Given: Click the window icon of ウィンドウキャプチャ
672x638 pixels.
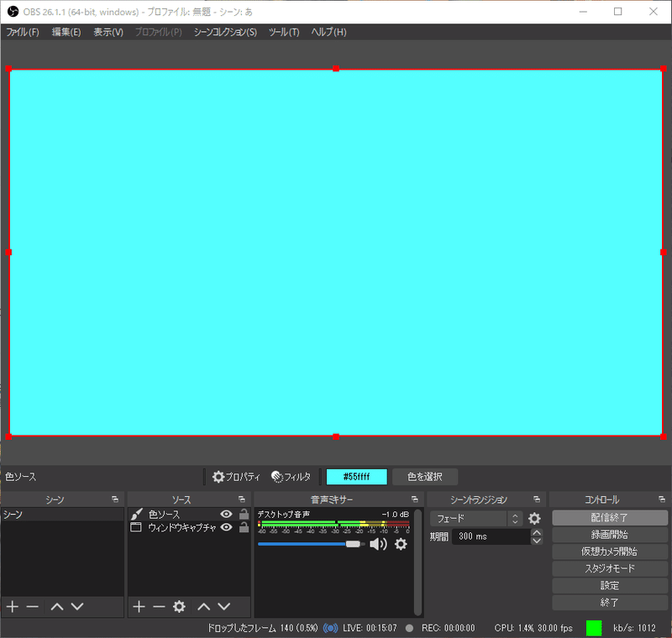Looking at the screenshot, I should point(136,527).
